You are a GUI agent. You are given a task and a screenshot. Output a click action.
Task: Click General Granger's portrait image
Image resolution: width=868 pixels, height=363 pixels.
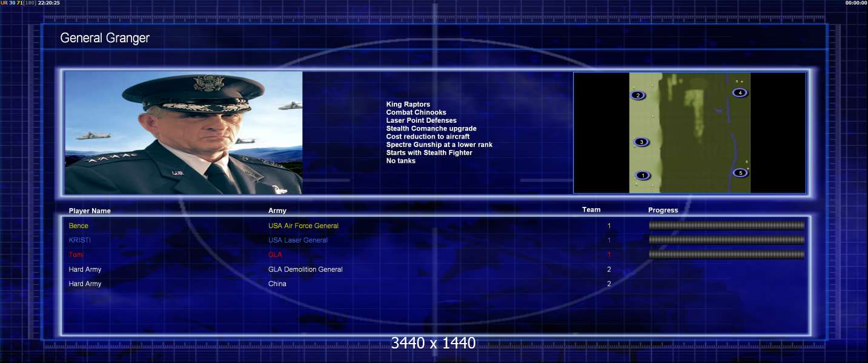click(184, 132)
